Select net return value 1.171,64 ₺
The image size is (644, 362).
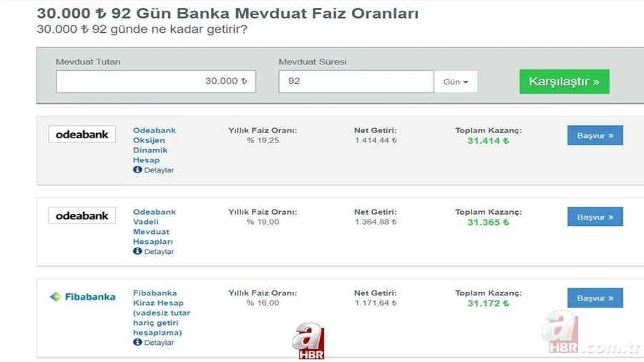tap(376, 303)
